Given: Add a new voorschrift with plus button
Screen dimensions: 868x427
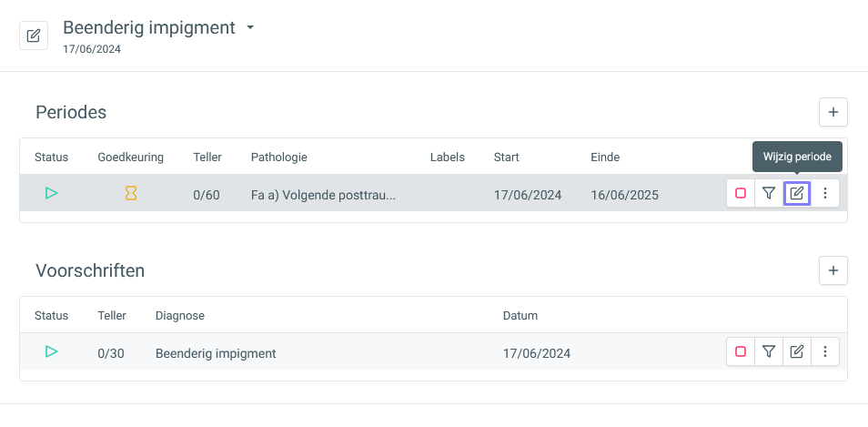Looking at the screenshot, I should (833, 270).
